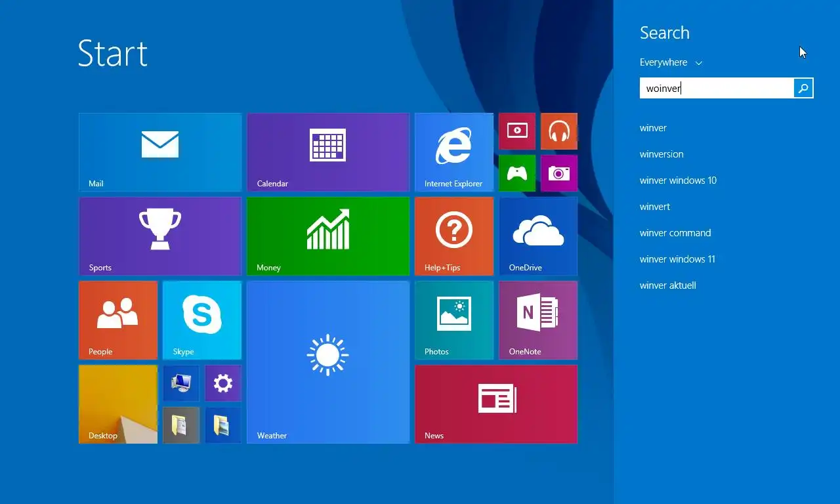Launch the Skype tile

coord(202,320)
